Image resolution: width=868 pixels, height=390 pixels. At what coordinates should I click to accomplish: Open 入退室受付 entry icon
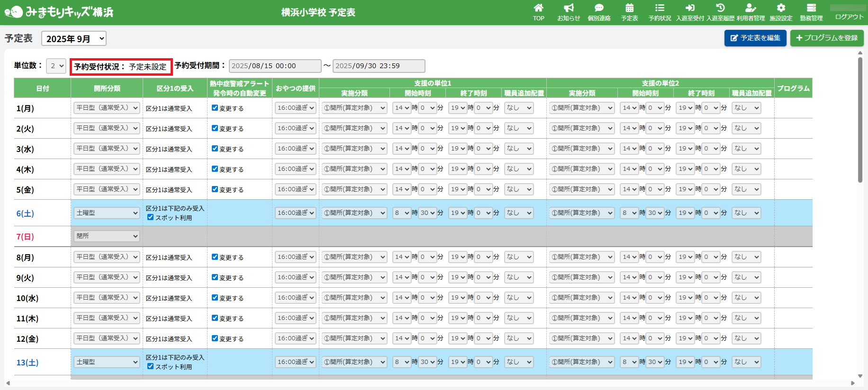690,9
